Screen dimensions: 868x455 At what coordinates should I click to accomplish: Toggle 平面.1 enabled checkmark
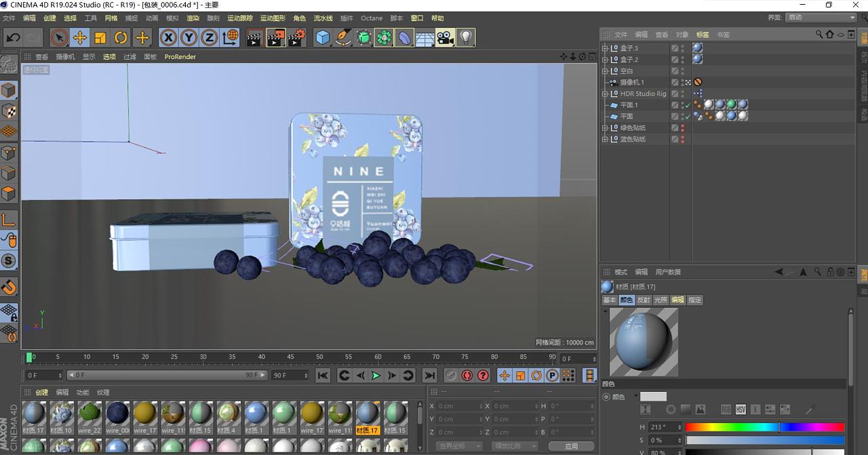(x=688, y=105)
